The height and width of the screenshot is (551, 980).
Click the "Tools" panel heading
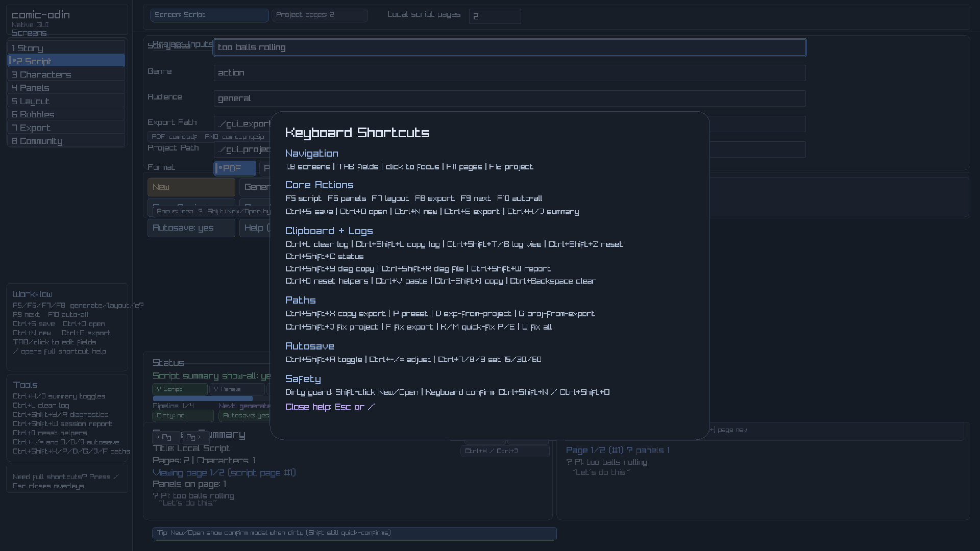(x=25, y=385)
